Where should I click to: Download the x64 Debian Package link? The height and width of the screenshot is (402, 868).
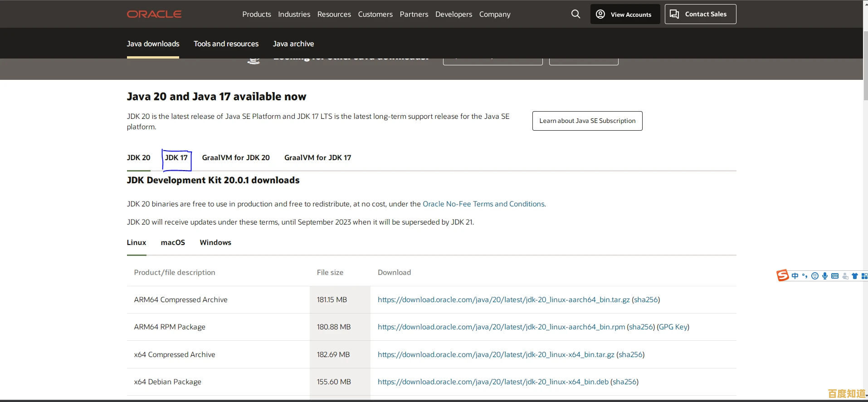point(493,382)
